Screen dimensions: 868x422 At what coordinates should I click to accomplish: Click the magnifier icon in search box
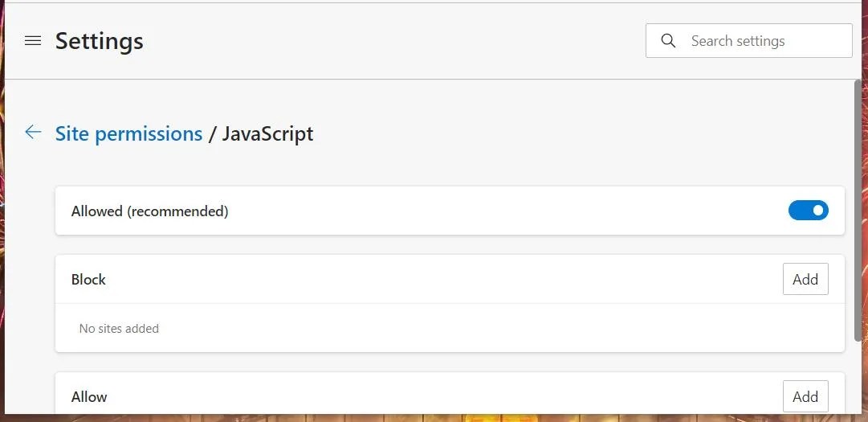click(668, 41)
